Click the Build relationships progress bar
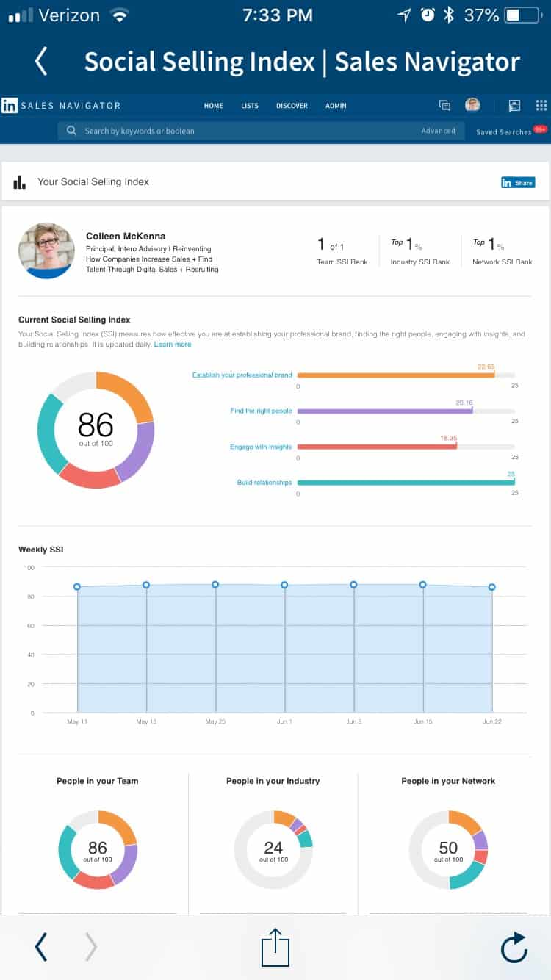This screenshot has width=551, height=980. (406, 483)
